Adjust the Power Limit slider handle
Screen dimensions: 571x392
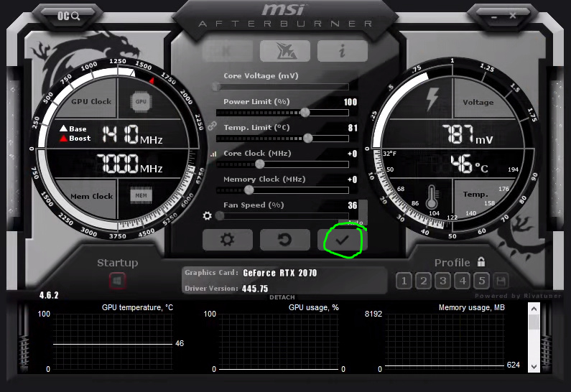(305, 113)
